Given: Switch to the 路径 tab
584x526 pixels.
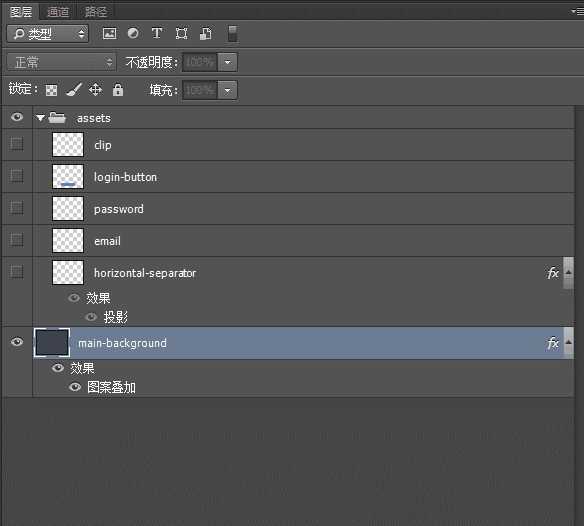Looking at the screenshot, I should pyautogui.click(x=96, y=12).
